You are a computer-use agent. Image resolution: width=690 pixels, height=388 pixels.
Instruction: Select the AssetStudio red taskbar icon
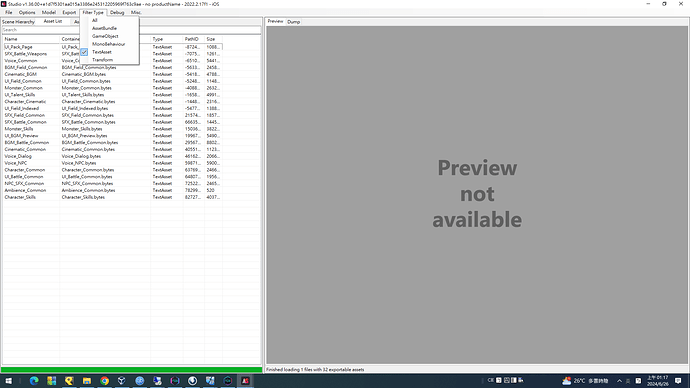[x=245, y=381]
